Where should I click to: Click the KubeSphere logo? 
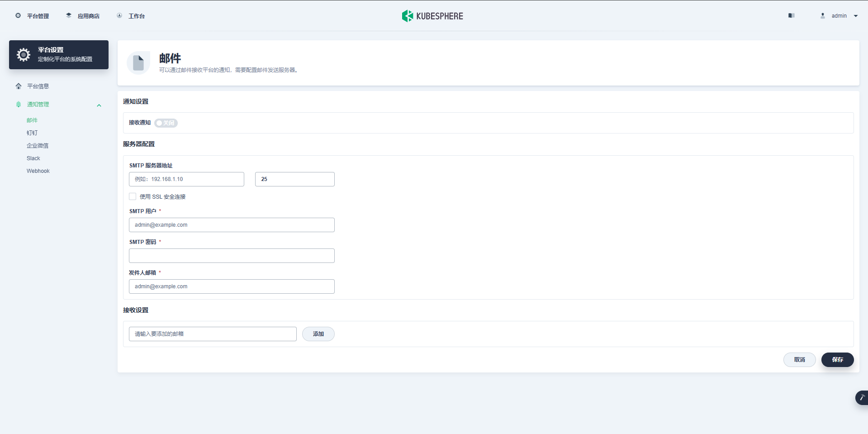(432, 16)
